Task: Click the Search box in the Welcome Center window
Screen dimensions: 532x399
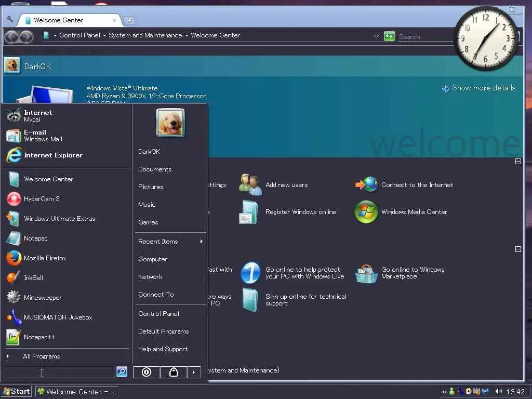Action: [426, 37]
